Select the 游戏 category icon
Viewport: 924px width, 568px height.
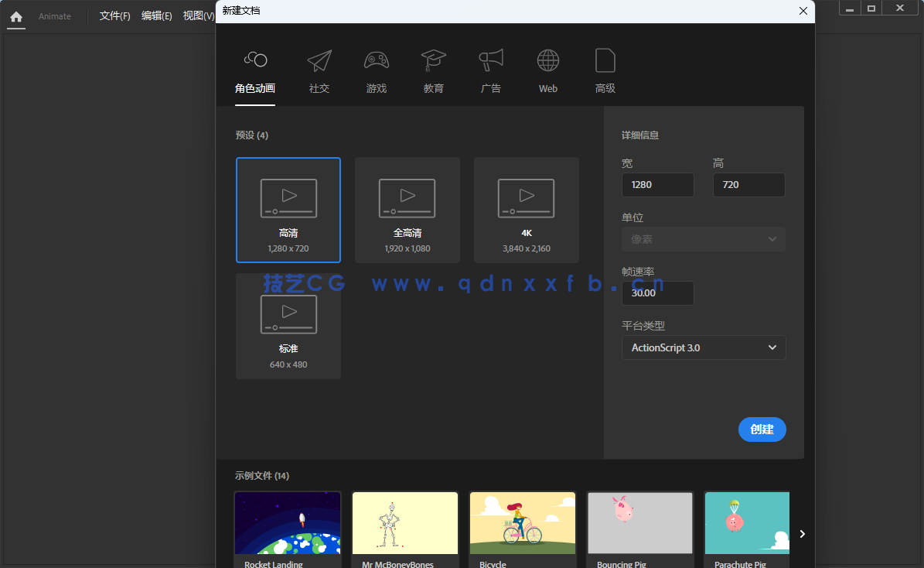point(377,60)
